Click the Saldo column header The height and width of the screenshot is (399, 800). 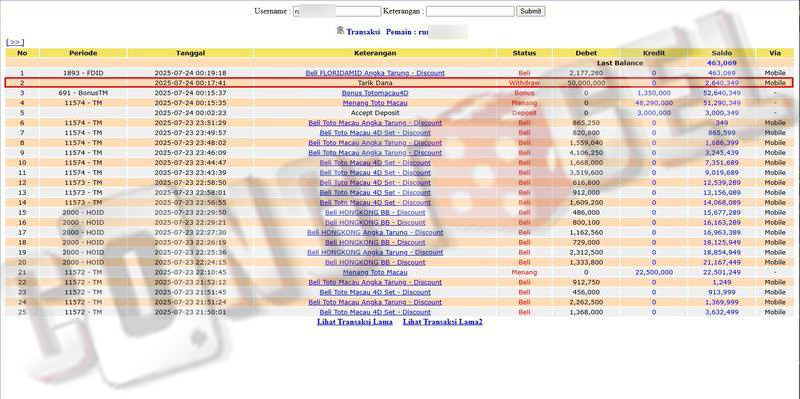tap(721, 53)
